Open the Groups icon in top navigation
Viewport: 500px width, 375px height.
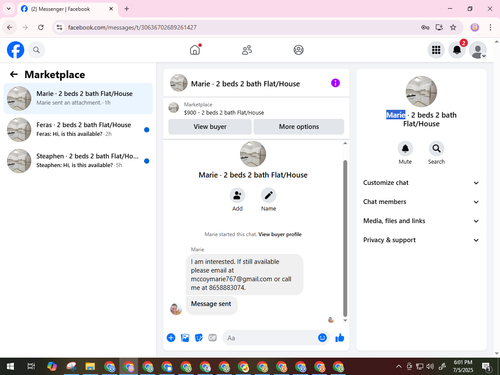[298, 50]
